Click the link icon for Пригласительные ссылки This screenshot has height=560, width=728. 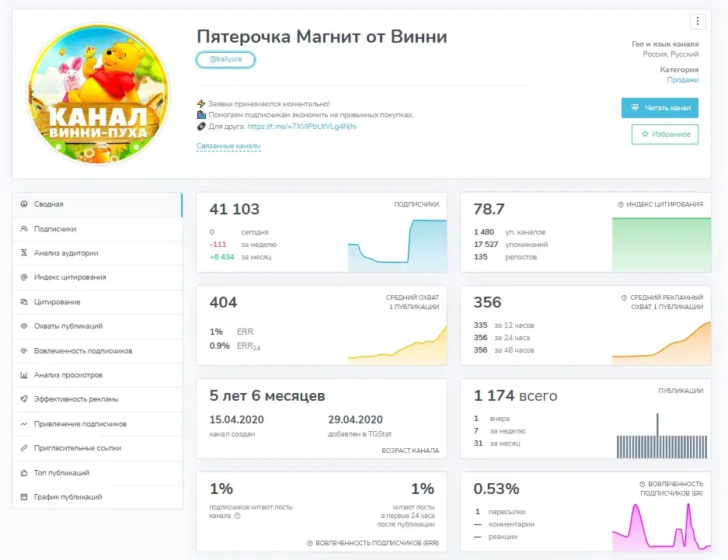tap(24, 447)
